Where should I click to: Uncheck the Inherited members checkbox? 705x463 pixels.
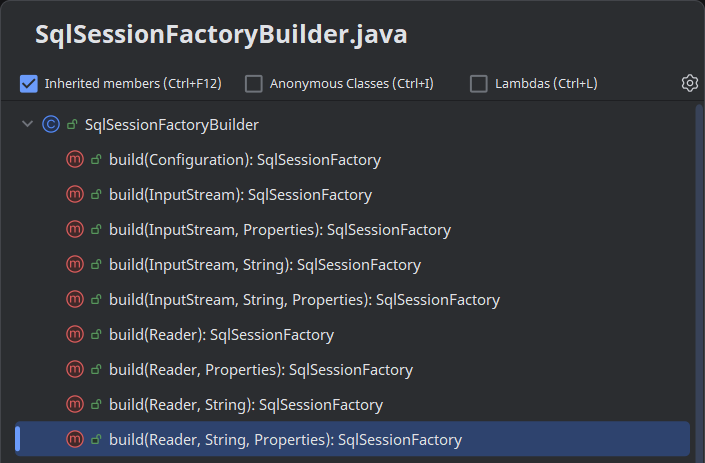click(x=29, y=84)
